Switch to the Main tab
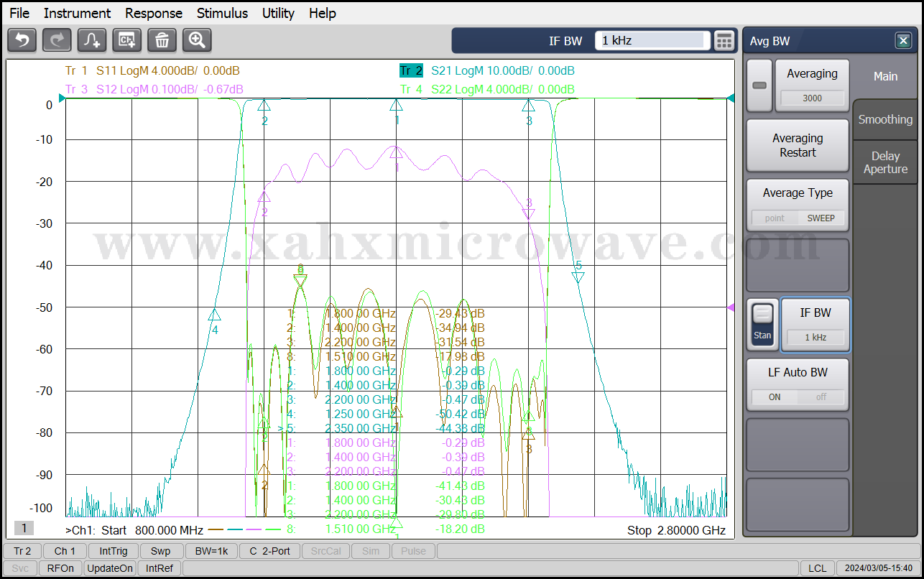 point(885,76)
